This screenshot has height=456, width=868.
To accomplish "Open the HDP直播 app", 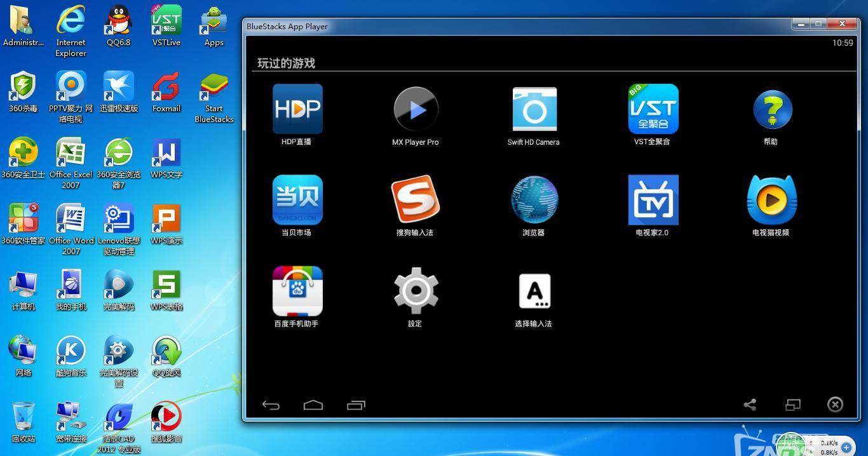I will click(x=297, y=109).
